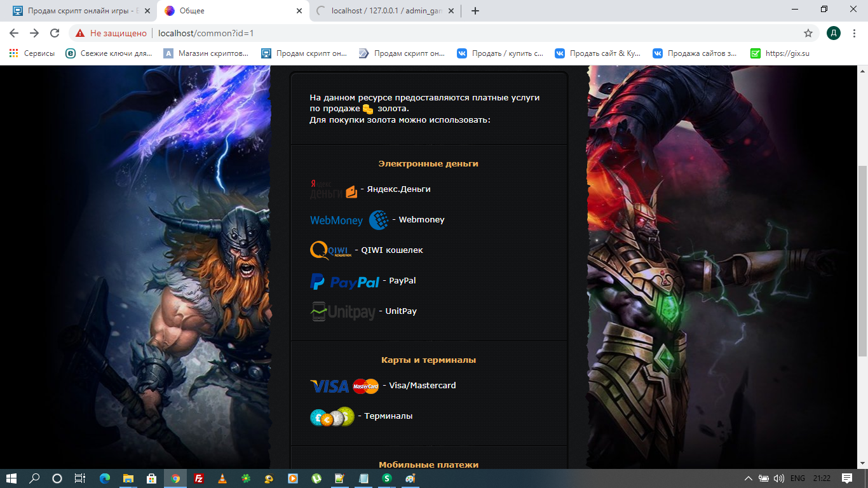Viewport: 868px width, 488px height.
Task: Close the 'Продам скрипт онлайн игры' tab
Action: [146, 11]
